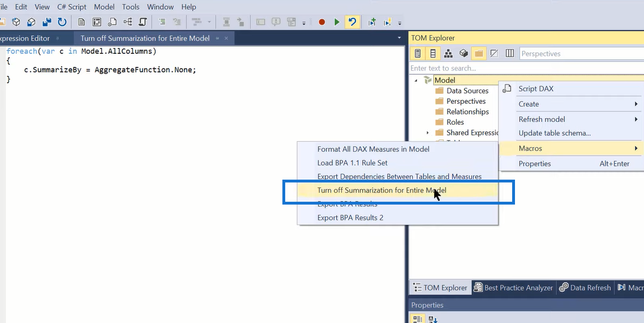The width and height of the screenshot is (644, 323).
Task: Click the first cube icon in toolbar
Action: pyautogui.click(x=16, y=22)
